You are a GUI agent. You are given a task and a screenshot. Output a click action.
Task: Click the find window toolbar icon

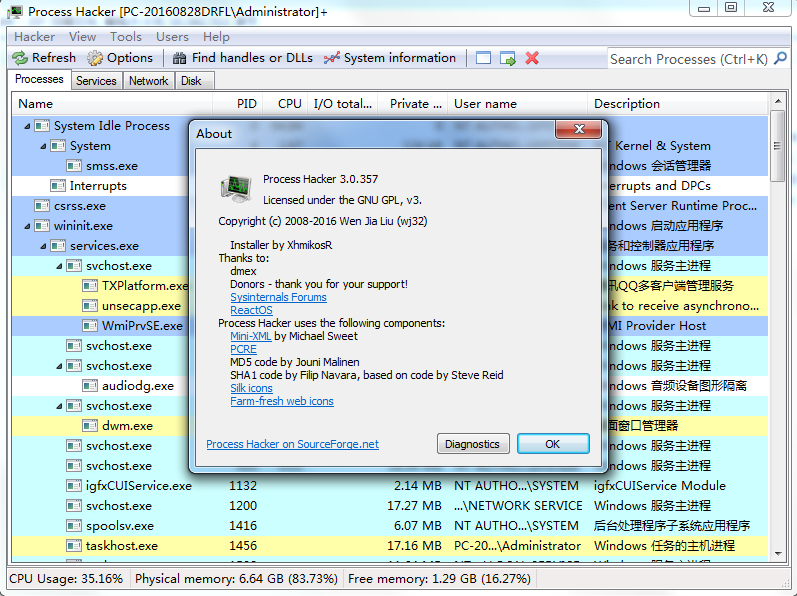[x=483, y=58]
